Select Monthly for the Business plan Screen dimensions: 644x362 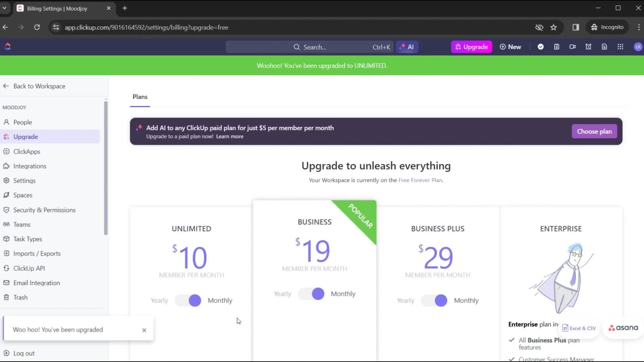click(x=343, y=294)
